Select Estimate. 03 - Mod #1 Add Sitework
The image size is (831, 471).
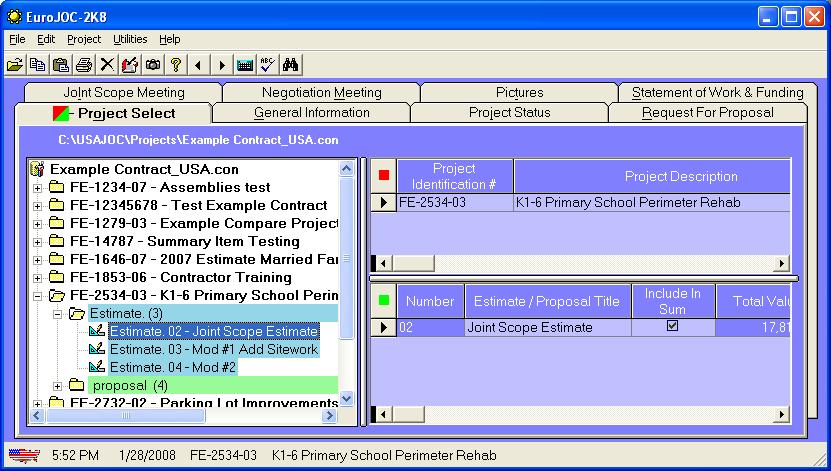(x=213, y=349)
